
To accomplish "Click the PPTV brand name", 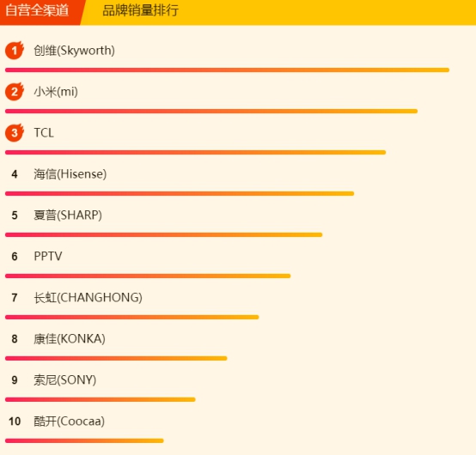I will click(x=47, y=257).
